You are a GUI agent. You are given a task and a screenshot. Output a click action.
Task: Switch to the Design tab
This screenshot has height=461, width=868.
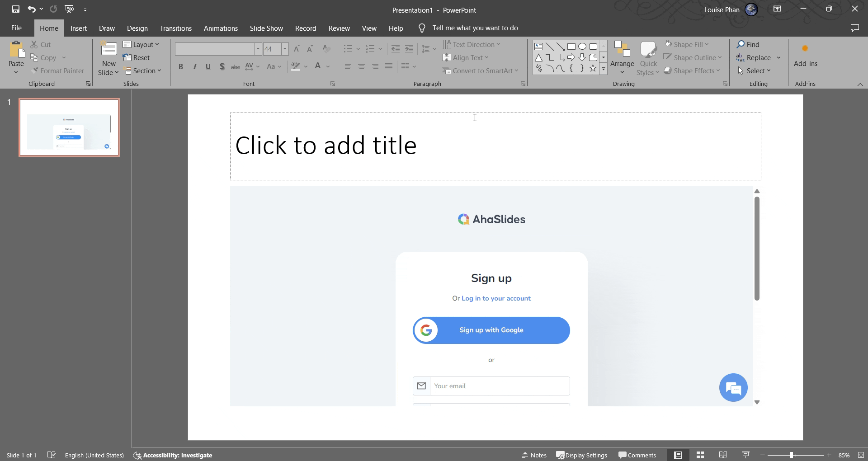[x=137, y=28]
